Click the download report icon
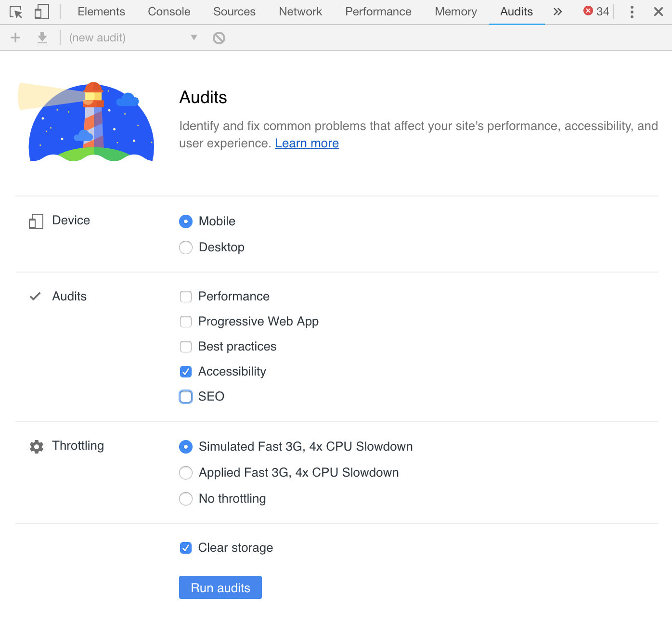Viewport: 672px width, 623px height. pyautogui.click(x=42, y=38)
